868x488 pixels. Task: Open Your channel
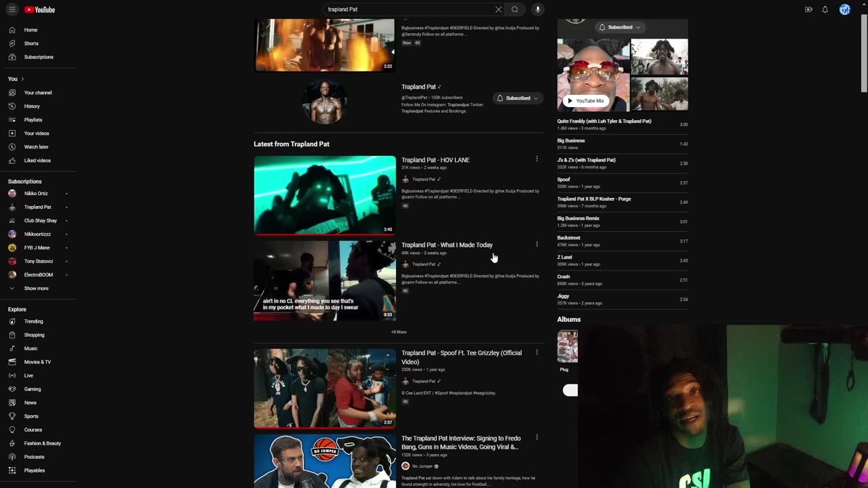pyautogui.click(x=38, y=93)
